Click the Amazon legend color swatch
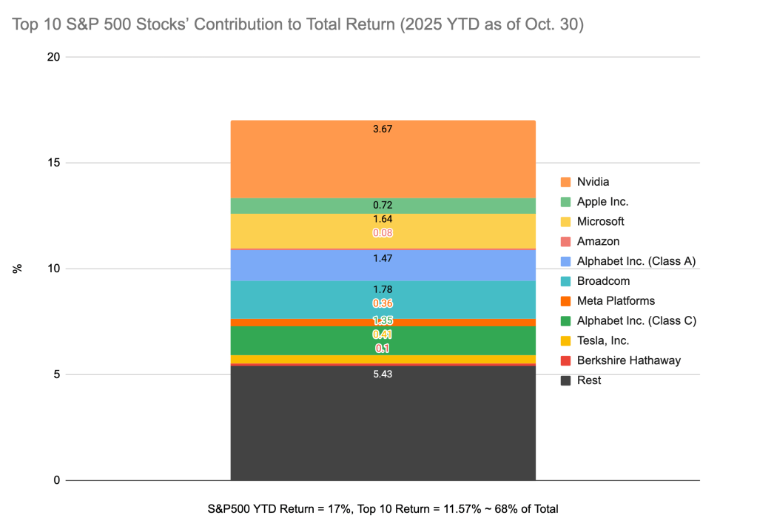 click(566, 241)
